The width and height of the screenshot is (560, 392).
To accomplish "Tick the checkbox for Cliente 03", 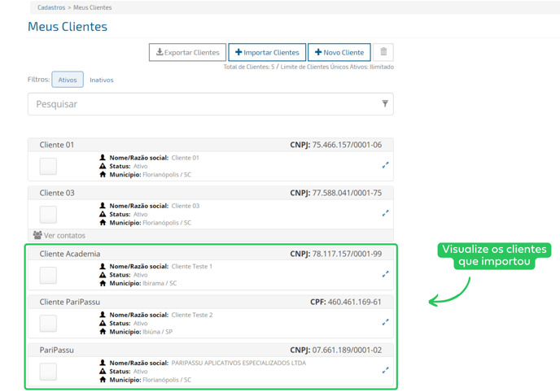I will pos(48,215).
